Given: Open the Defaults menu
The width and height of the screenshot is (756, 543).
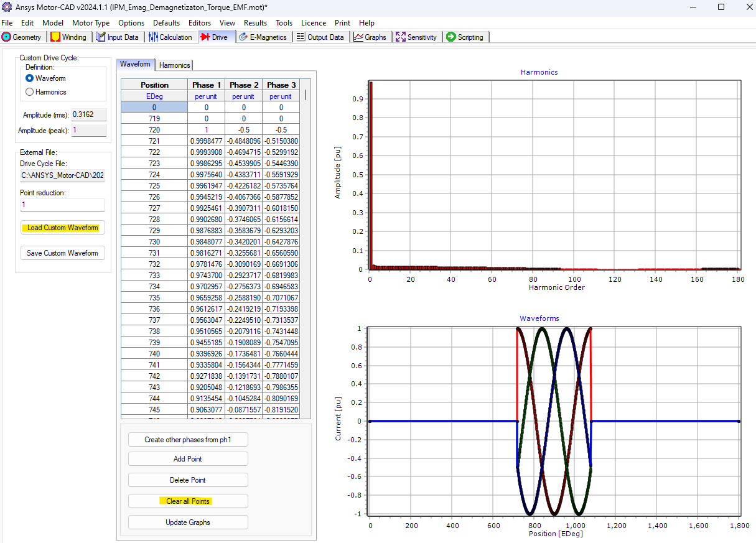Looking at the screenshot, I should pos(167,23).
